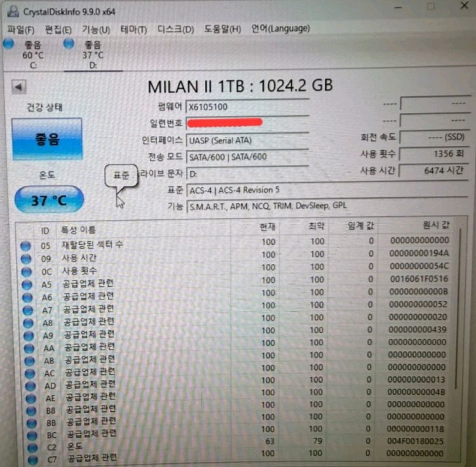Select the 재할당된 섹터 수 row name

(92, 244)
